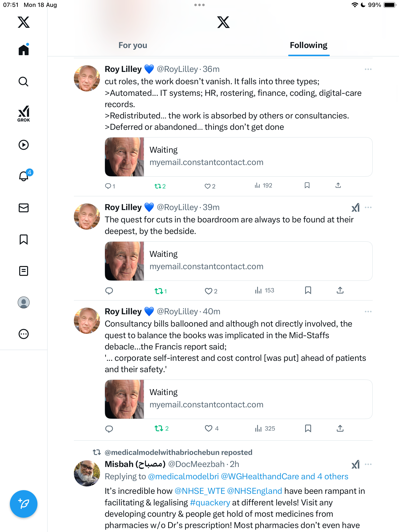This screenshot has height=532, width=399.
Task: Bookmark Roy Lilley's 39m post
Action: point(308,290)
